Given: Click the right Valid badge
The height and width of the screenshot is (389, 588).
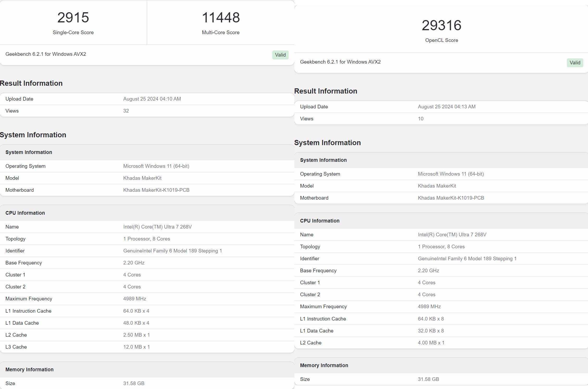Looking at the screenshot, I should [x=575, y=63].
